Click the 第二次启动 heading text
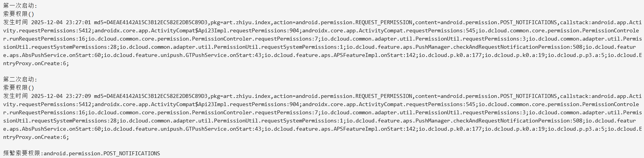This screenshot has height=158, width=644. click(x=19, y=80)
